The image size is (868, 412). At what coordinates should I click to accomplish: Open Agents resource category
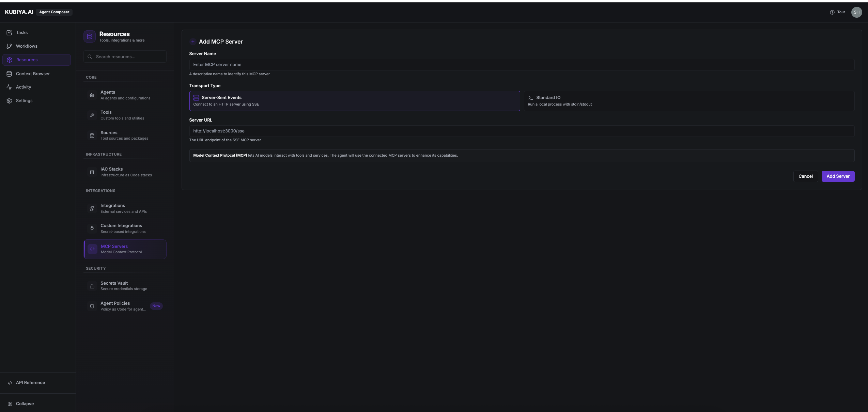click(x=125, y=95)
